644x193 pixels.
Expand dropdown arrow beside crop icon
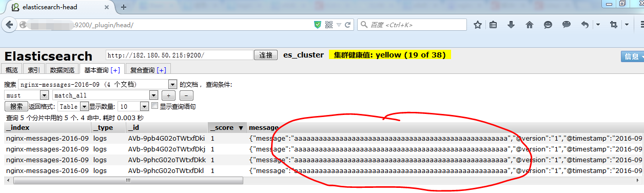click(627, 25)
